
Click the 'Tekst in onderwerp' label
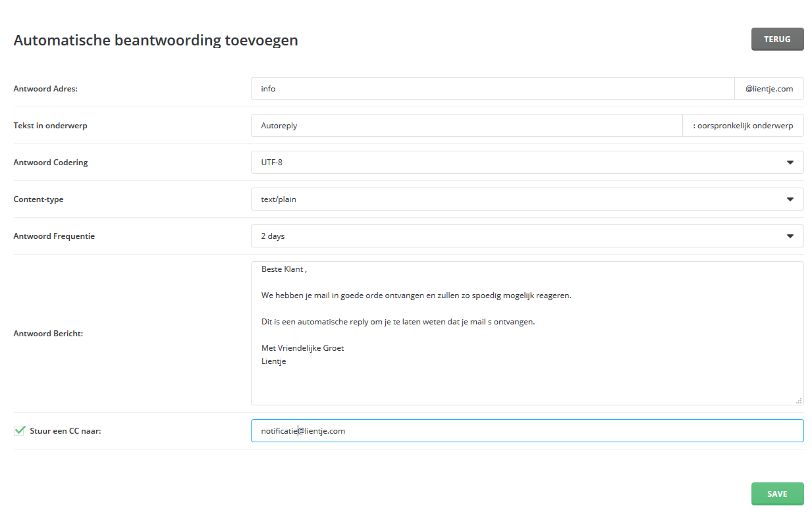pyautogui.click(x=50, y=126)
